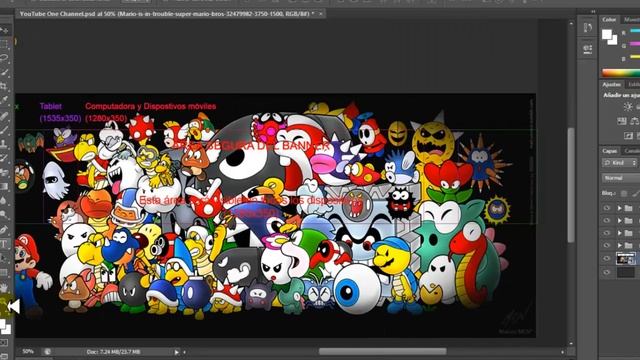
Task: Select the Blur tool
Action: click(x=5, y=200)
